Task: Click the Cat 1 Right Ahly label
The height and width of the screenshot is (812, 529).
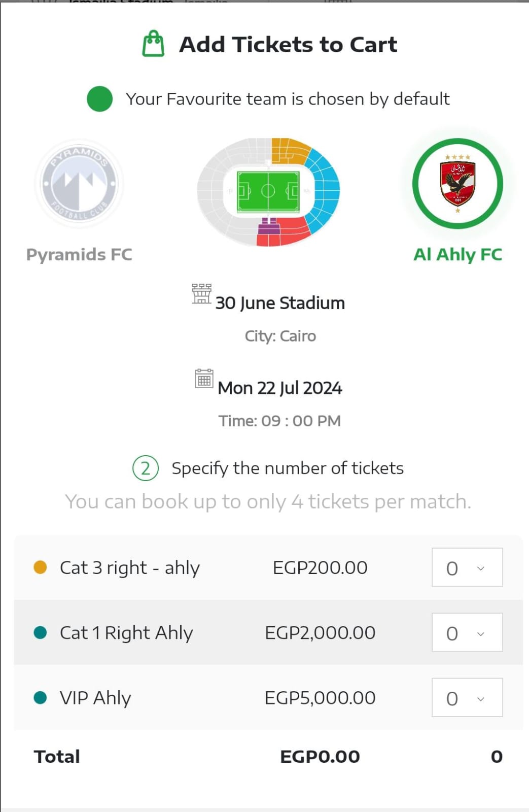Action: coord(126,633)
